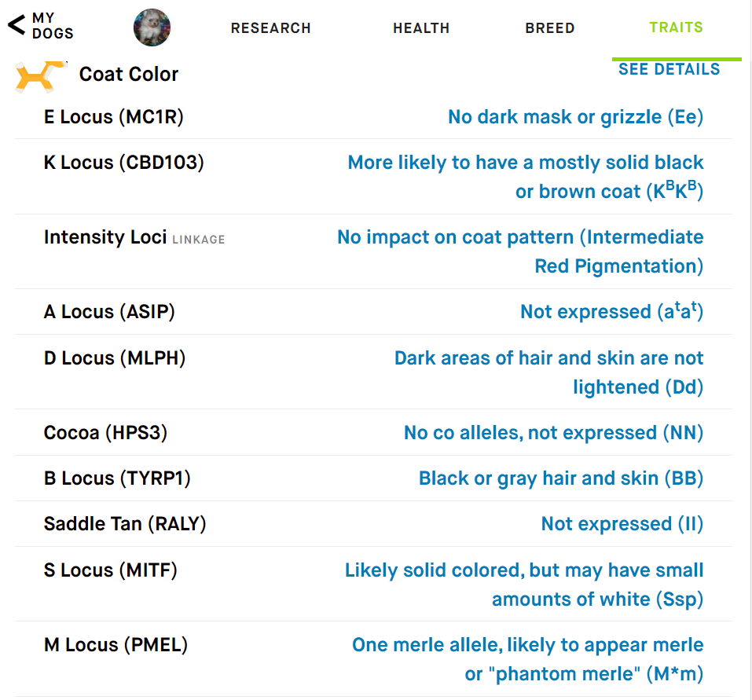Open the K Locus solid black coat result
Image resolution: width=752 pixels, height=700 pixels.
[x=525, y=177]
